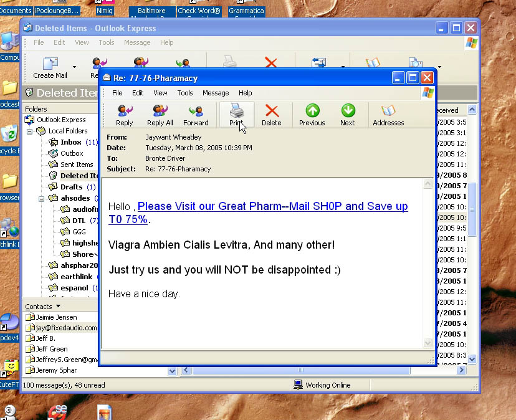
Task: Open the Contacts dropdown menu
Action: pyautogui.click(x=43, y=307)
